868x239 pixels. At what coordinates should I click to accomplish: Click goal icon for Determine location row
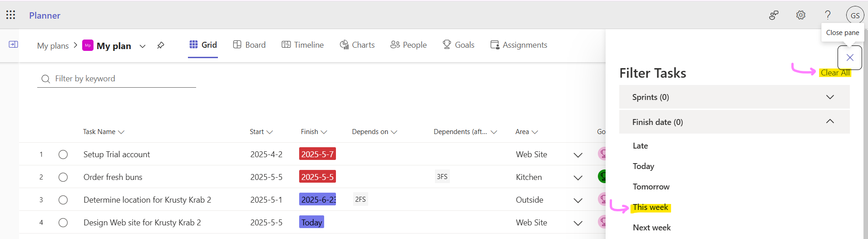coord(602,199)
